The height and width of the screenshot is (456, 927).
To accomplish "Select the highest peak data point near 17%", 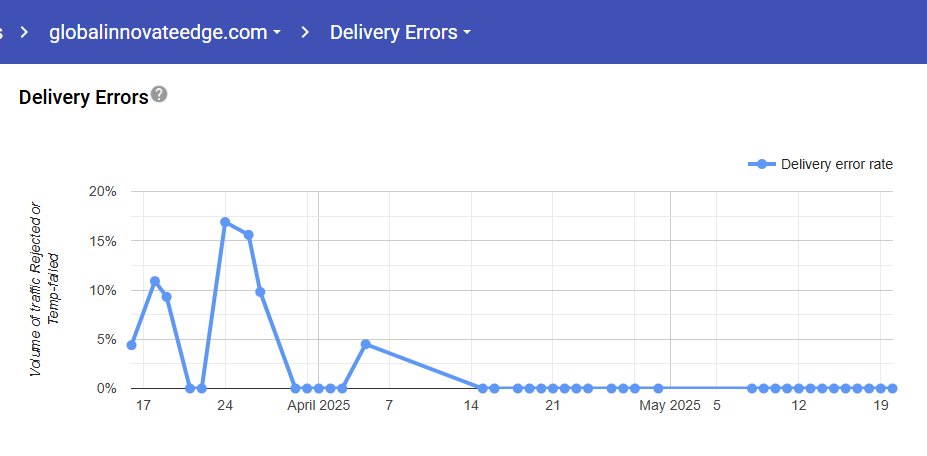I will [225, 222].
